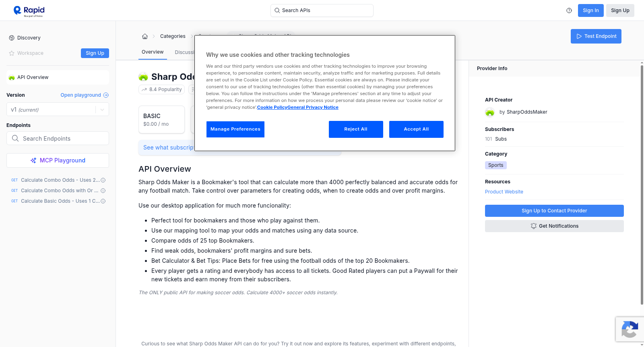644x347 pixels.
Task: Open Calculate Combo Odds with Or endpoint
Action: pos(60,191)
